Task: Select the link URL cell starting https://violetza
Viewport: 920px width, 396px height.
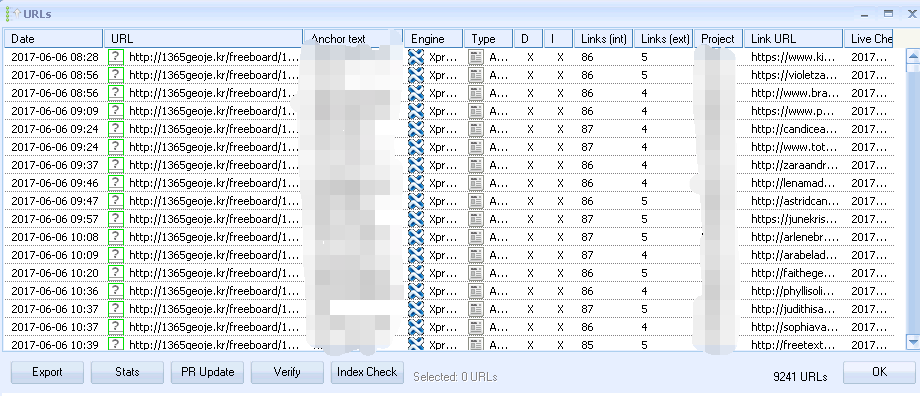Action: [794, 75]
